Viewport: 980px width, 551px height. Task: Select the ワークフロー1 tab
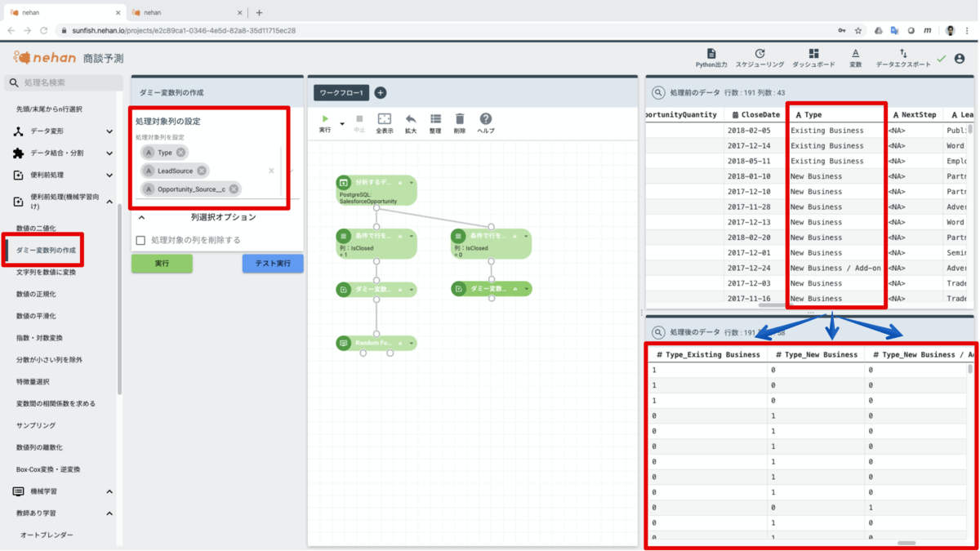[341, 93]
